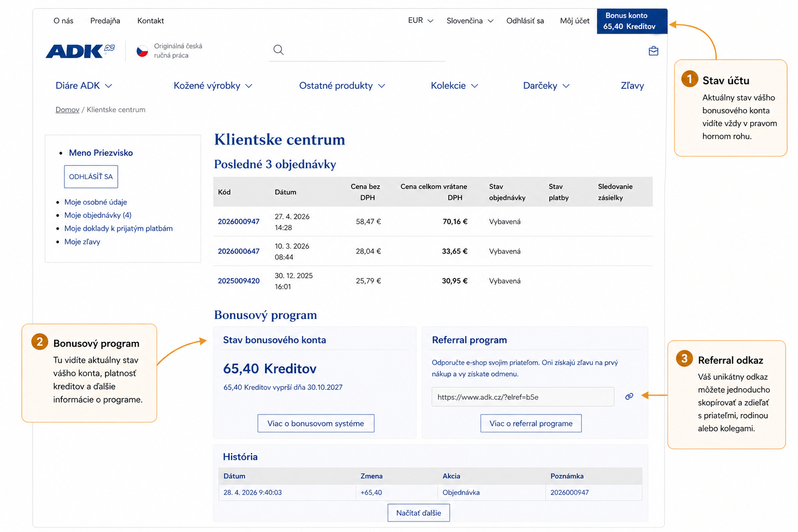Image resolution: width=798 pixels, height=532 pixels.
Task: Click the history note 2026000947
Action: coord(569,493)
